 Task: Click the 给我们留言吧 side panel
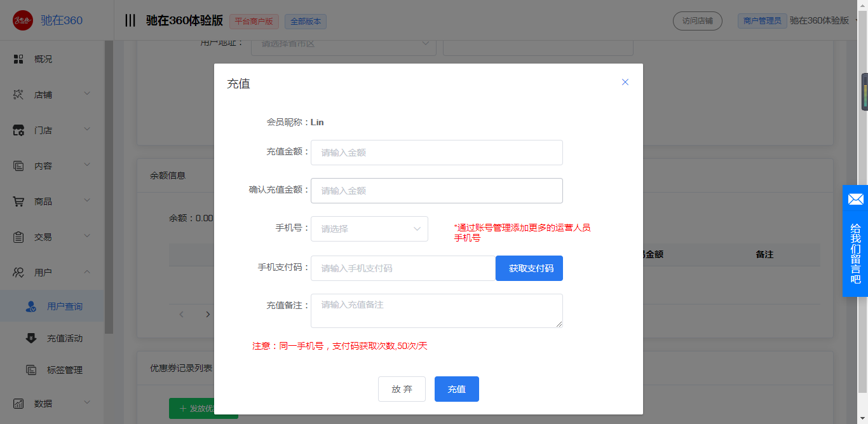pos(855,241)
